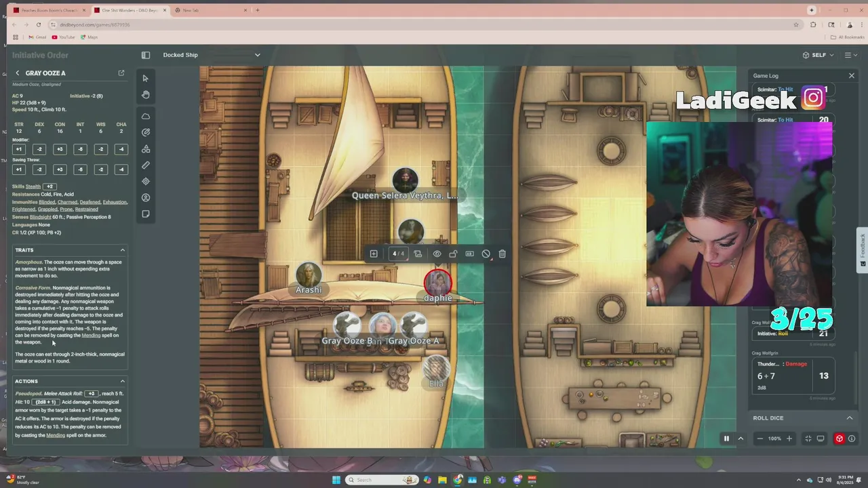
Task: Toggle the left sidebar panel icon
Action: (146, 55)
